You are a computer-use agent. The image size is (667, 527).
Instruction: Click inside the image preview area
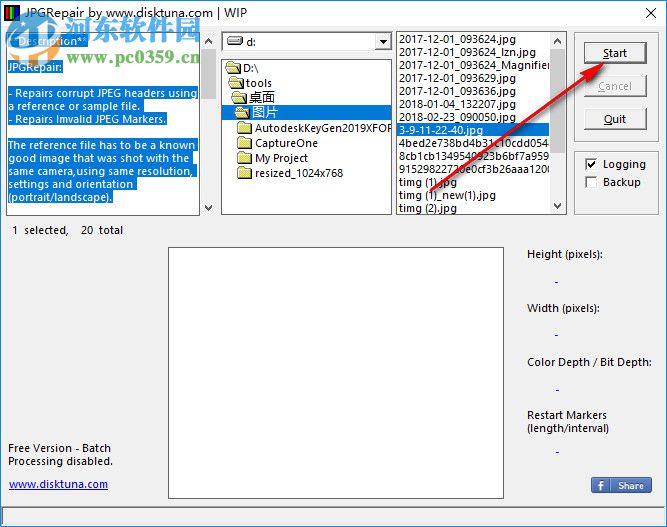tap(336, 373)
